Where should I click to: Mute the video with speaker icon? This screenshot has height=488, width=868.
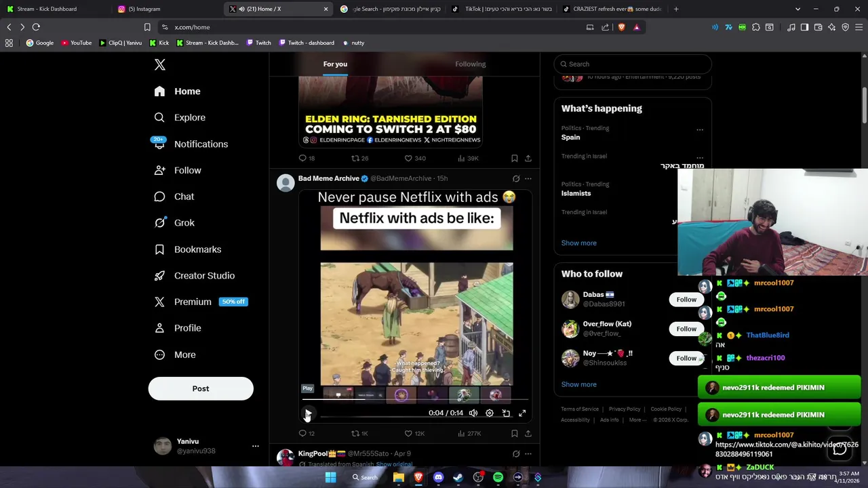coord(473,413)
